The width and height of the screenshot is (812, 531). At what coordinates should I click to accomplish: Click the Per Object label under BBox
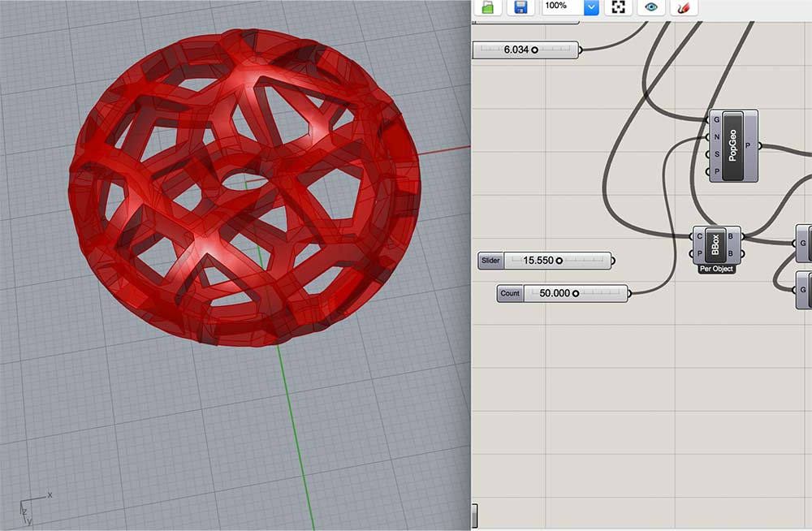(x=716, y=269)
